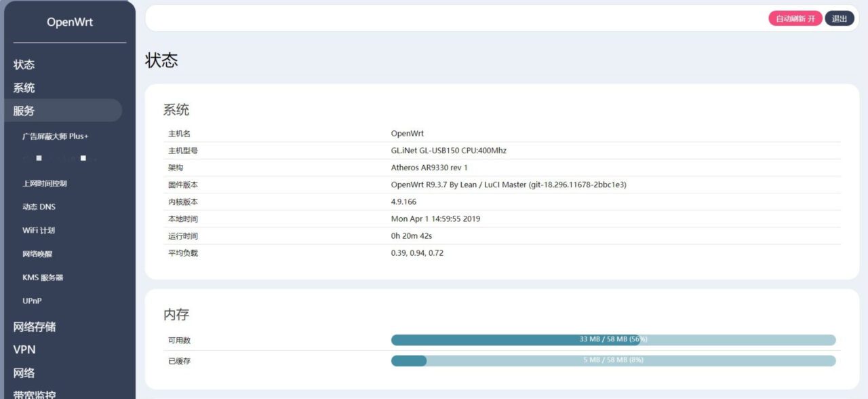
Task: Click the 已缓存 memory progress bar
Action: coord(613,361)
